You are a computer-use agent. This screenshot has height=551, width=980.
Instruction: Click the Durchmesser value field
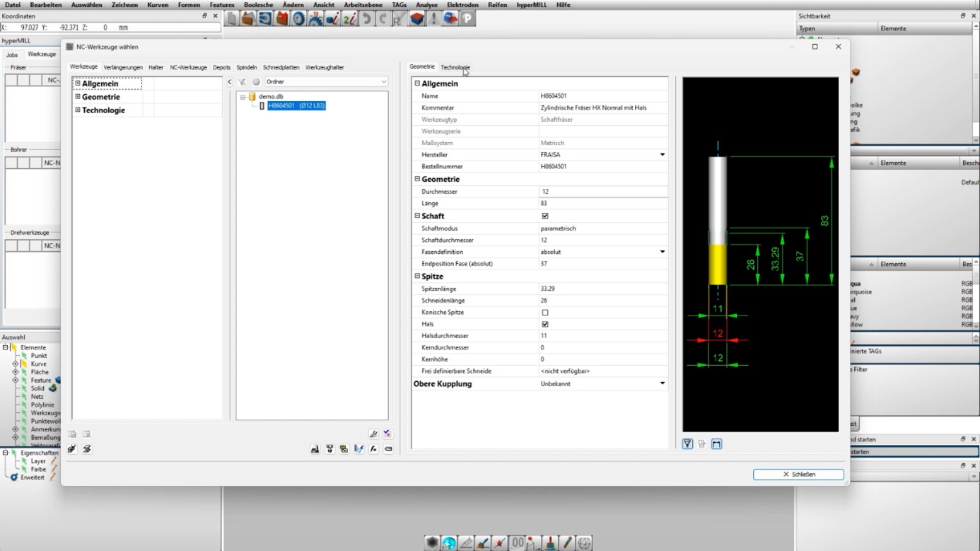pyautogui.click(x=602, y=192)
